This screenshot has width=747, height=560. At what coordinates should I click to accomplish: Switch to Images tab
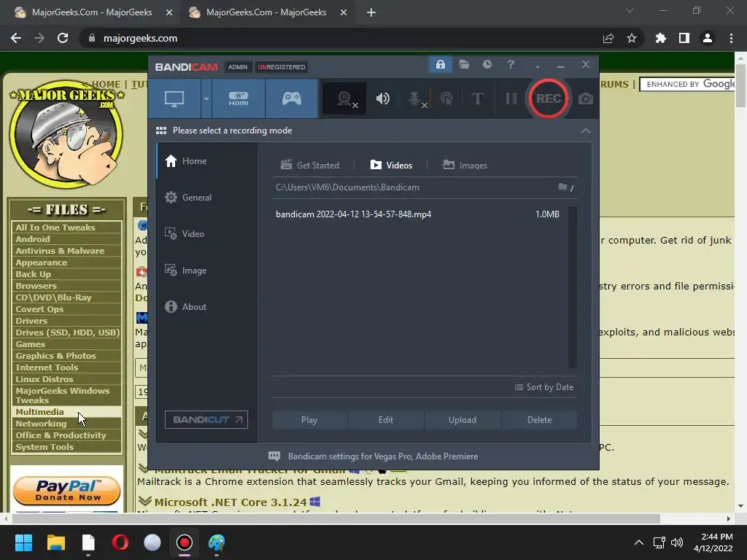coord(465,166)
